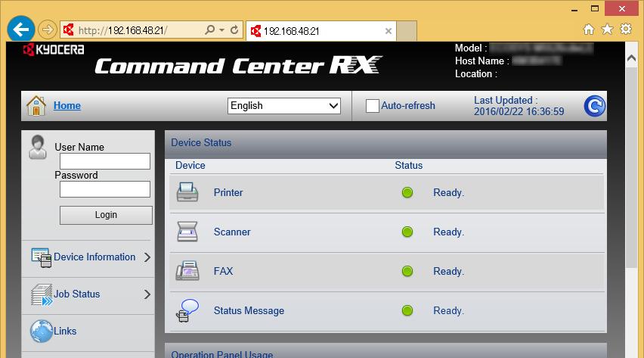Click the Links globe icon
644x358 pixels.
click(41, 332)
